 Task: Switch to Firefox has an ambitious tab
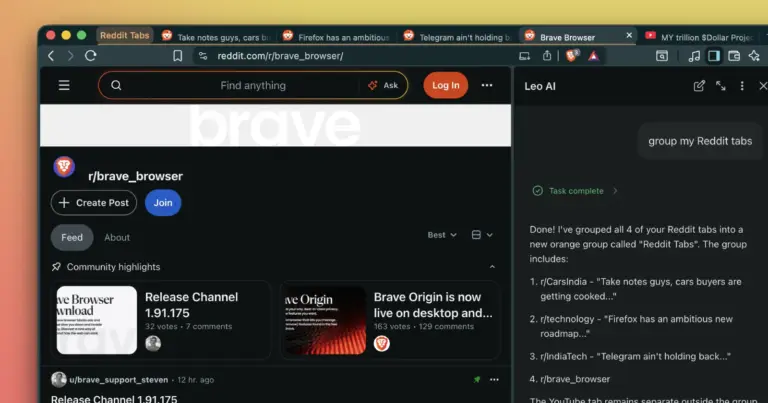pyautogui.click(x=337, y=37)
